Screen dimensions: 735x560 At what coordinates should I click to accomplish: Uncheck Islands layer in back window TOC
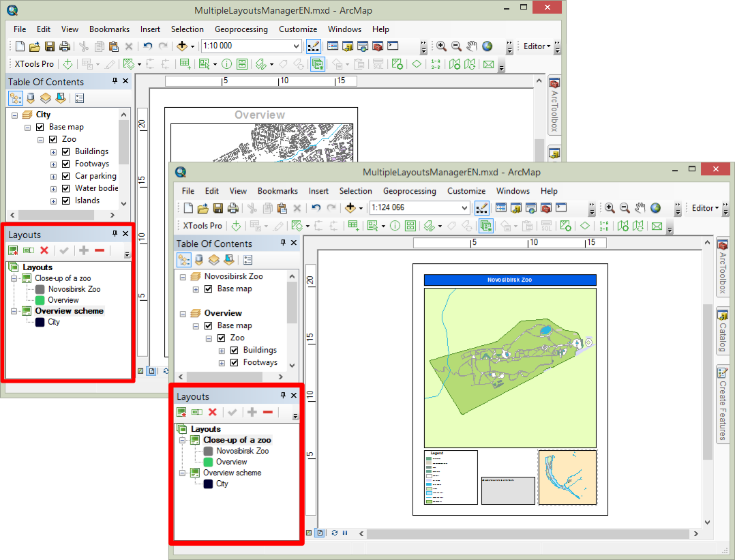pyautogui.click(x=66, y=201)
